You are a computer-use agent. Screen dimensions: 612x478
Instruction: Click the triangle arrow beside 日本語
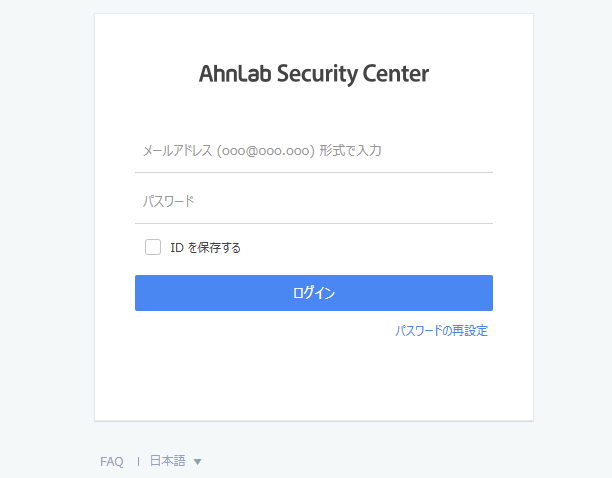point(197,462)
